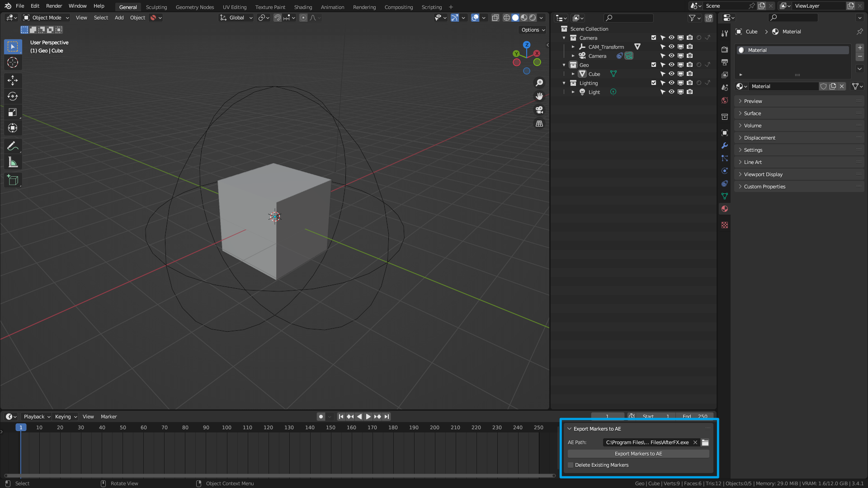Activate the Rotate tool
Image resolution: width=868 pixels, height=488 pixels.
[x=13, y=96]
